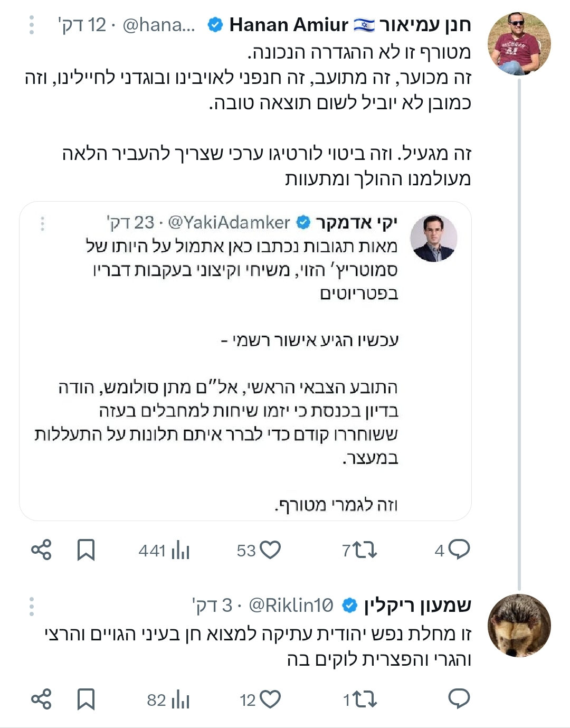Like Hanan Amiur's tweet with 53 likes
This screenshot has width=570, height=728.
tap(271, 550)
